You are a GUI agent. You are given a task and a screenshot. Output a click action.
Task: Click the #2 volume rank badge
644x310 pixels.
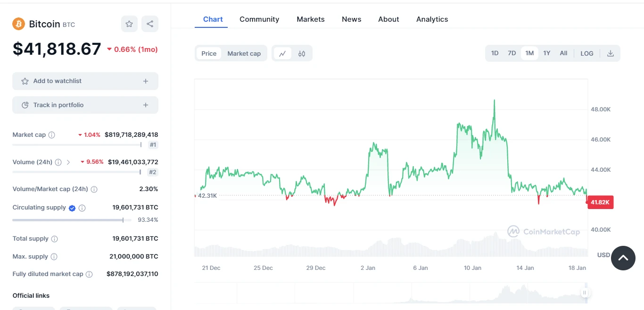click(153, 172)
